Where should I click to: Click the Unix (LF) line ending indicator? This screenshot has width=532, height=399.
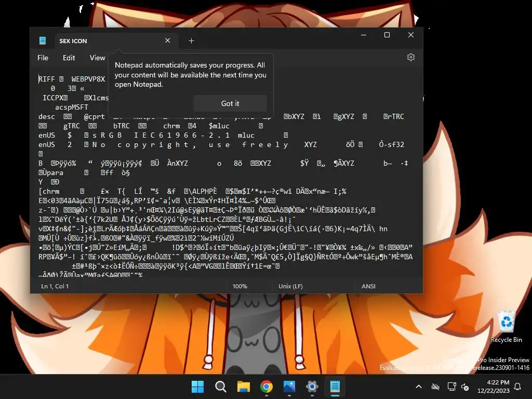click(290, 286)
